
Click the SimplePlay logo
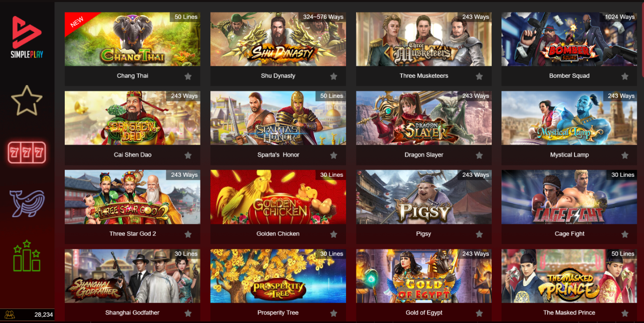coord(27,36)
